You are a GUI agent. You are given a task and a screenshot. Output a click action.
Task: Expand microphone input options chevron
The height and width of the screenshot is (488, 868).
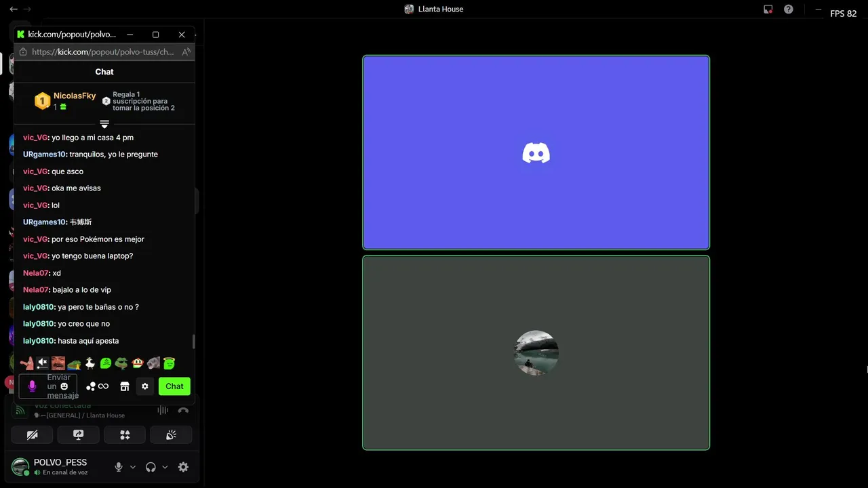133,467
